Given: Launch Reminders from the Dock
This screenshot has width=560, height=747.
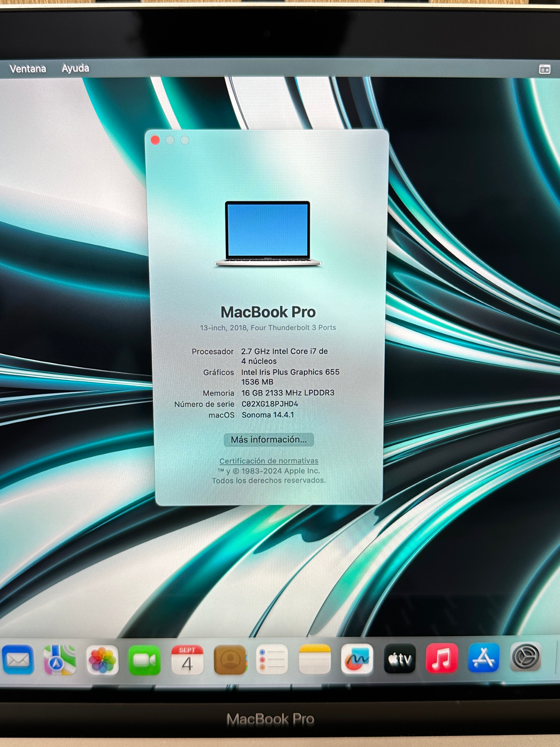Looking at the screenshot, I should tap(272, 659).
